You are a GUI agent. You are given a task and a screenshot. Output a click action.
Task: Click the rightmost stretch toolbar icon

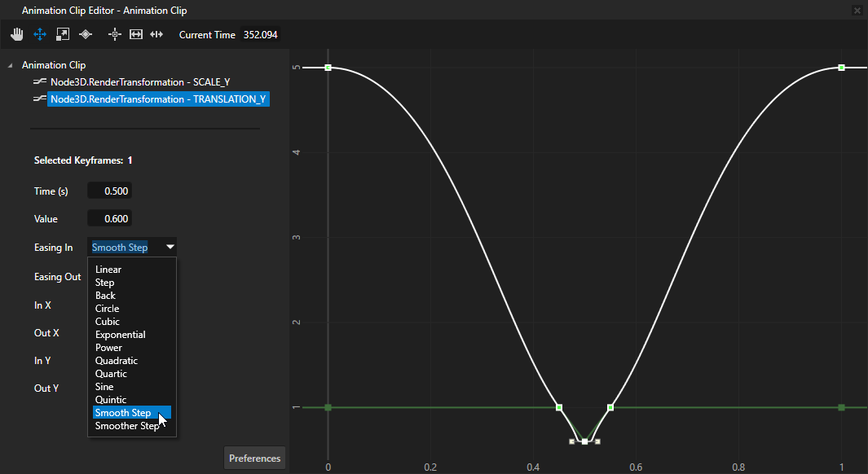(x=156, y=34)
